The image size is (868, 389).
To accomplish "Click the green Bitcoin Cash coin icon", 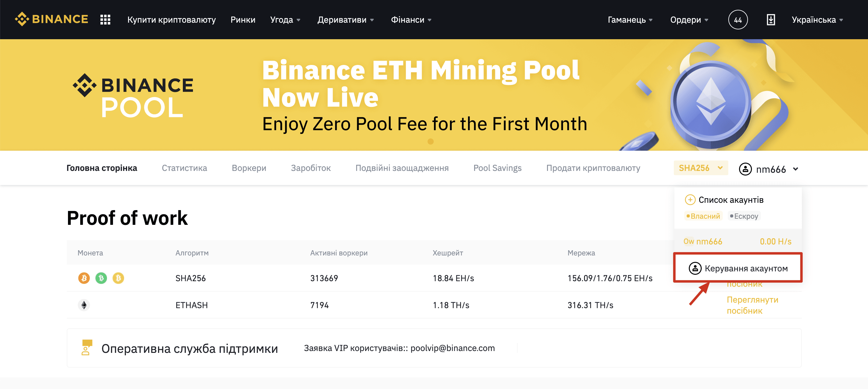I will [x=101, y=278].
